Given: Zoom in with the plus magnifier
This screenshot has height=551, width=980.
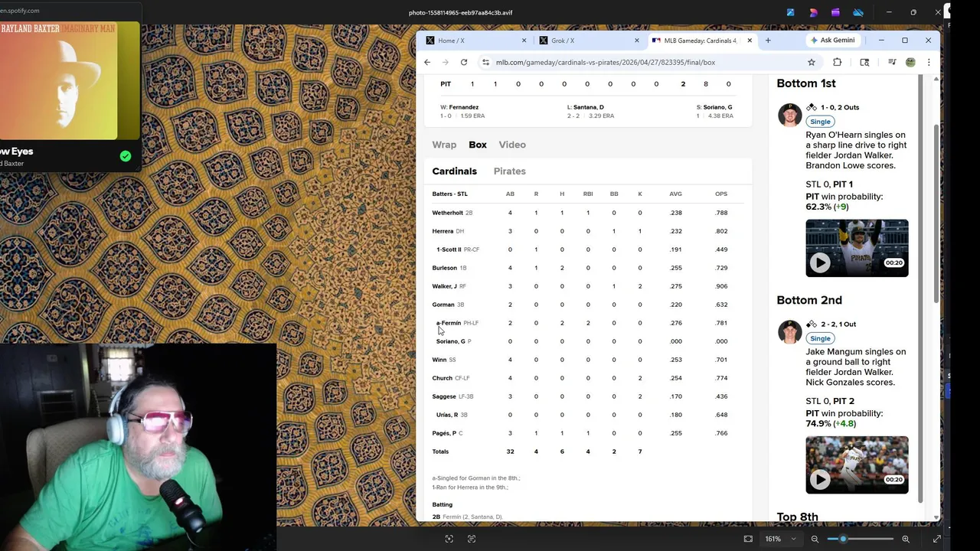Looking at the screenshot, I should 906,539.
